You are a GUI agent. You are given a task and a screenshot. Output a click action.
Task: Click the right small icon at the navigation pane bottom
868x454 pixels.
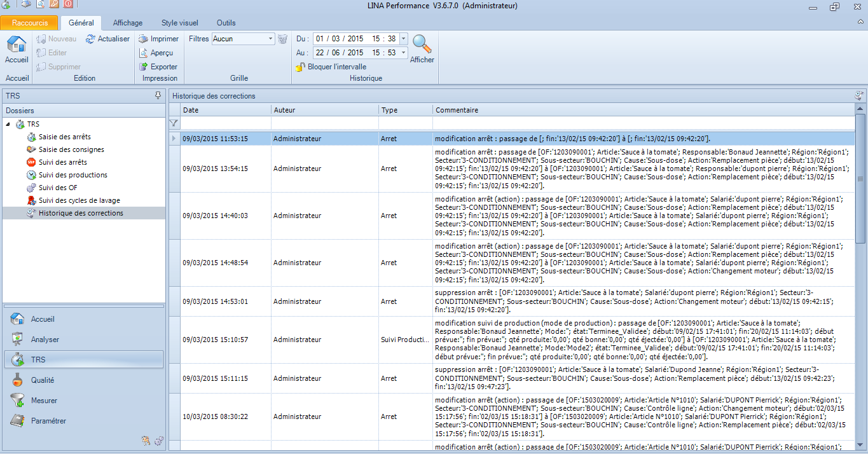coord(158,440)
